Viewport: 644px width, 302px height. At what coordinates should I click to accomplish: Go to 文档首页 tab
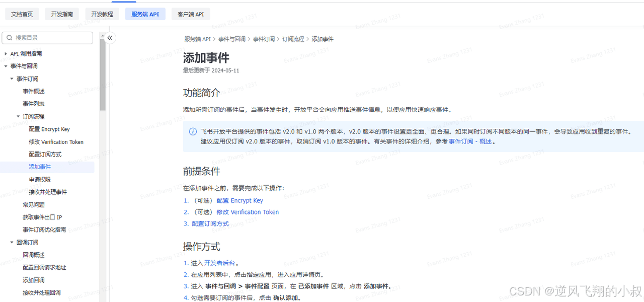tap(22, 14)
